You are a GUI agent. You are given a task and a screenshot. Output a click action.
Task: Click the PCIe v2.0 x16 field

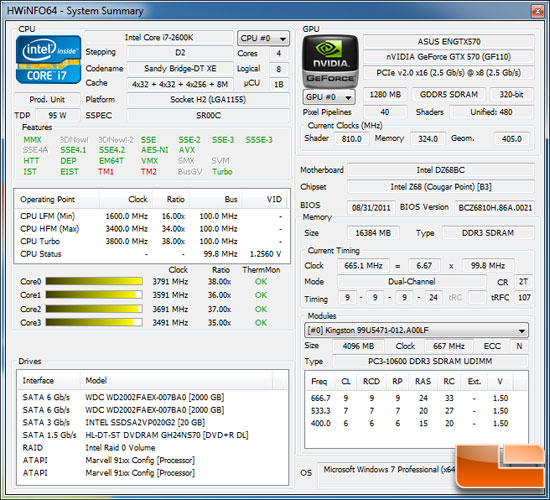click(449, 73)
